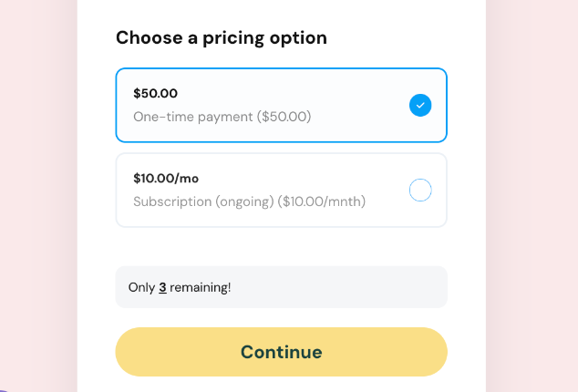Click the "$10.00/mo" bold price label
The height and width of the screenshot is (392, 578).
pos(166,178)
